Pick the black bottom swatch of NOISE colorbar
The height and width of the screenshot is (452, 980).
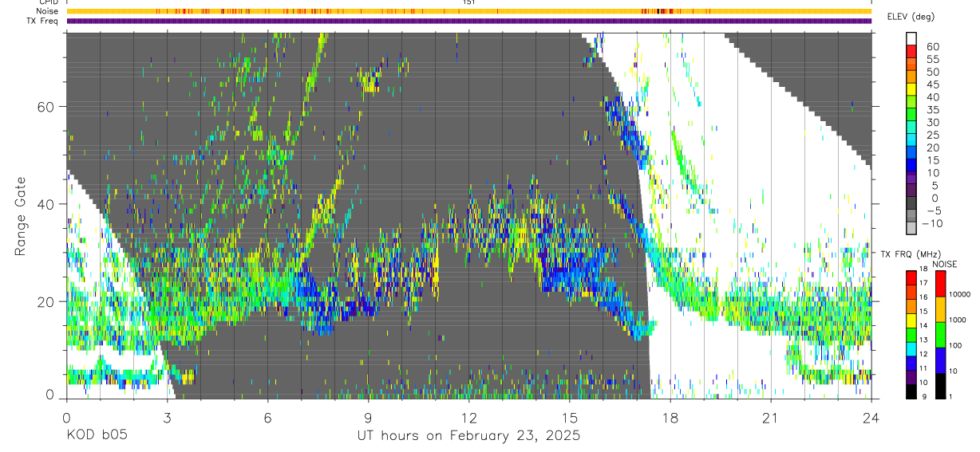(939, 386)
